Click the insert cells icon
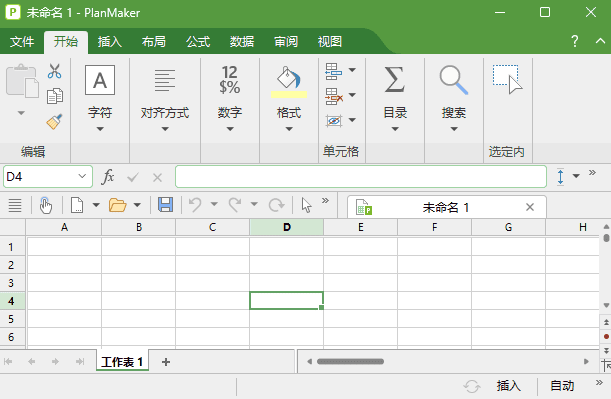 click(x=334, y=71)
